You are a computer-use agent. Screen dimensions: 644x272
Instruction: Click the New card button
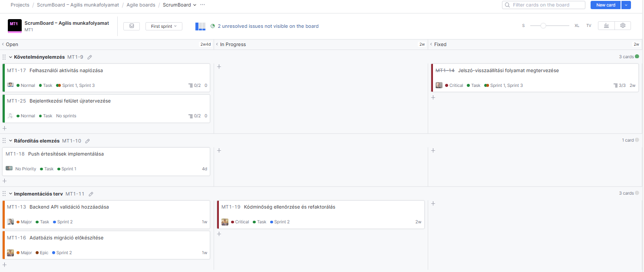pos(605,5)
